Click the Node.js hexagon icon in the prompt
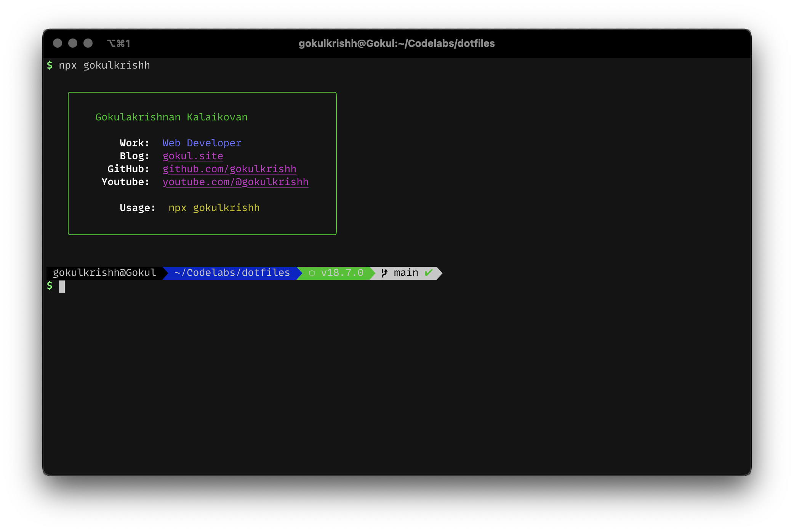Viewport: 794px width, 532px height. [312, 273]
